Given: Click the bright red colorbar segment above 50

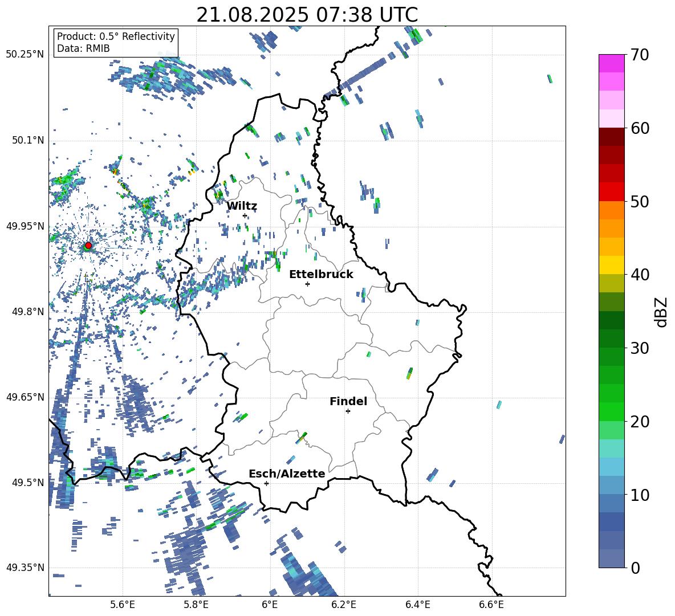Looking at the screenshot, I should [x=612, y=192].
